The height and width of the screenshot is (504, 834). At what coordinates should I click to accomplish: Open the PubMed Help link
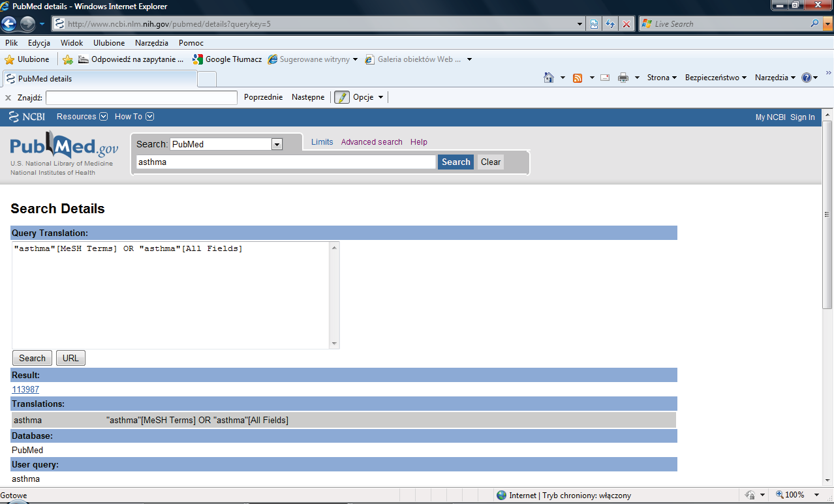[419, 142]
